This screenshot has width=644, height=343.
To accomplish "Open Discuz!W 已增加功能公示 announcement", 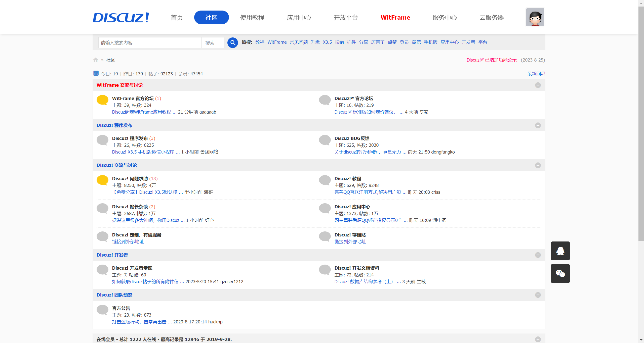I will click(492, 60).
